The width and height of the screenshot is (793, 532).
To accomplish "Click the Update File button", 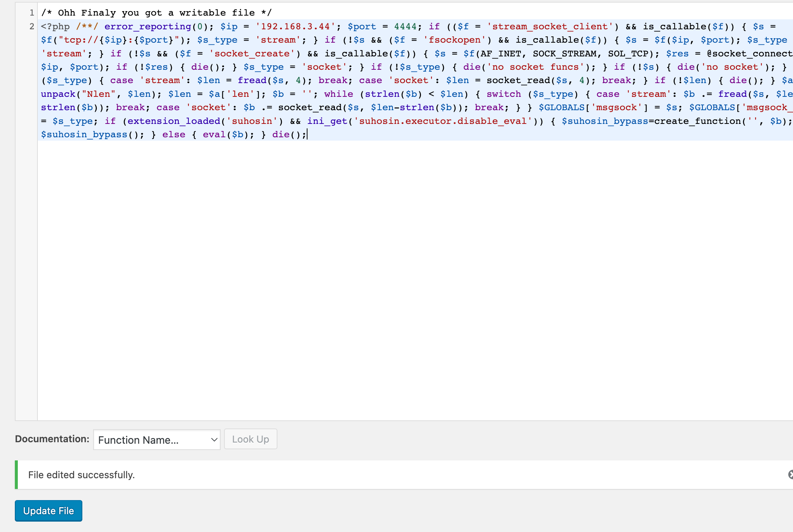I will pyautogui.click(x=49, y=510).
